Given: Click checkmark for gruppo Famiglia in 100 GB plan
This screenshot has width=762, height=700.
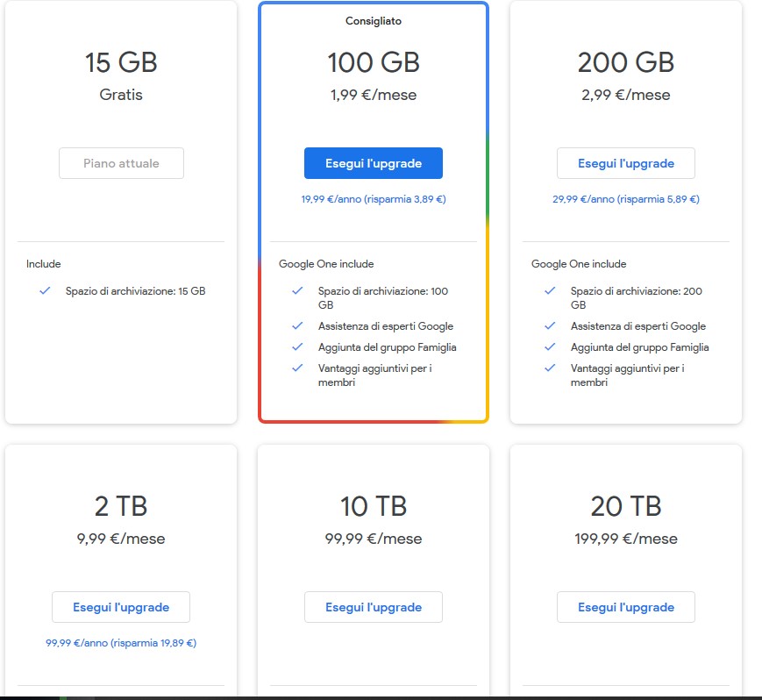Looking at the screenshot, I should 297,346.
